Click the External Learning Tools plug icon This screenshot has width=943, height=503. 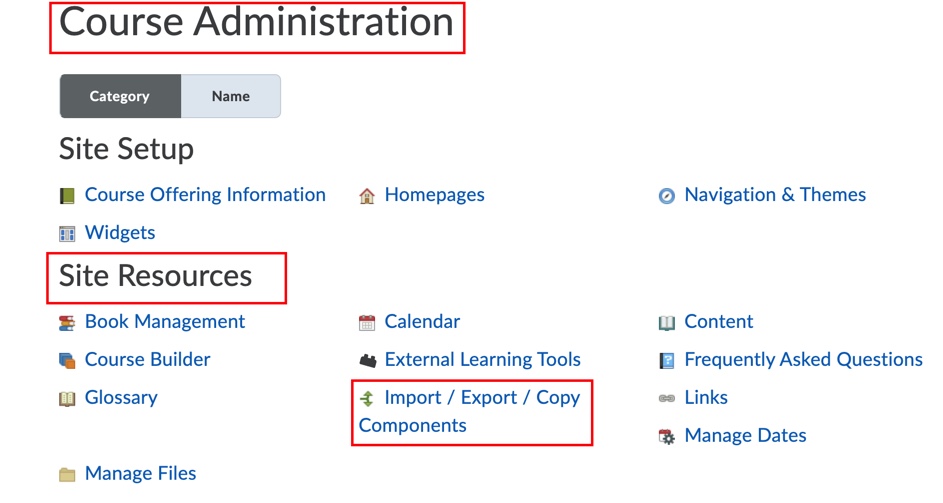(367, 361)
